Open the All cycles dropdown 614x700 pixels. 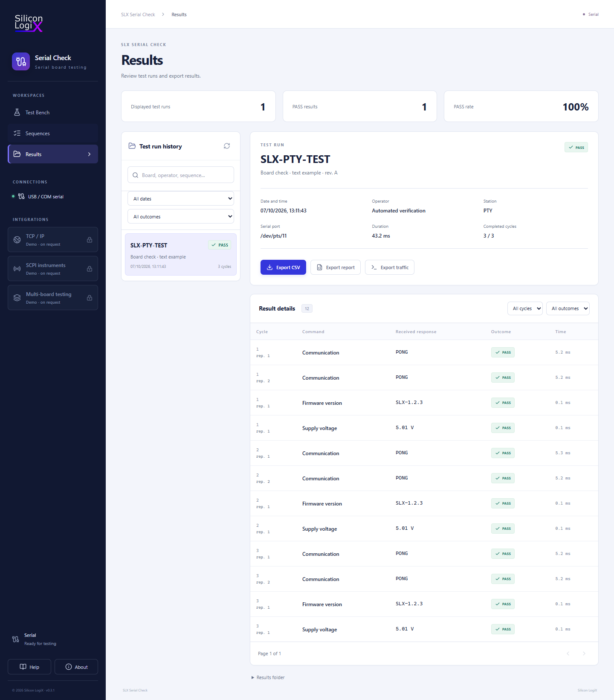click(525, 308)
